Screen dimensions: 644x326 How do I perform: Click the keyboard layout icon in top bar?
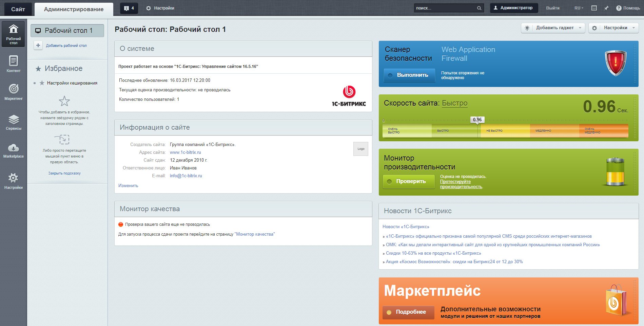(x=594, y=8)
